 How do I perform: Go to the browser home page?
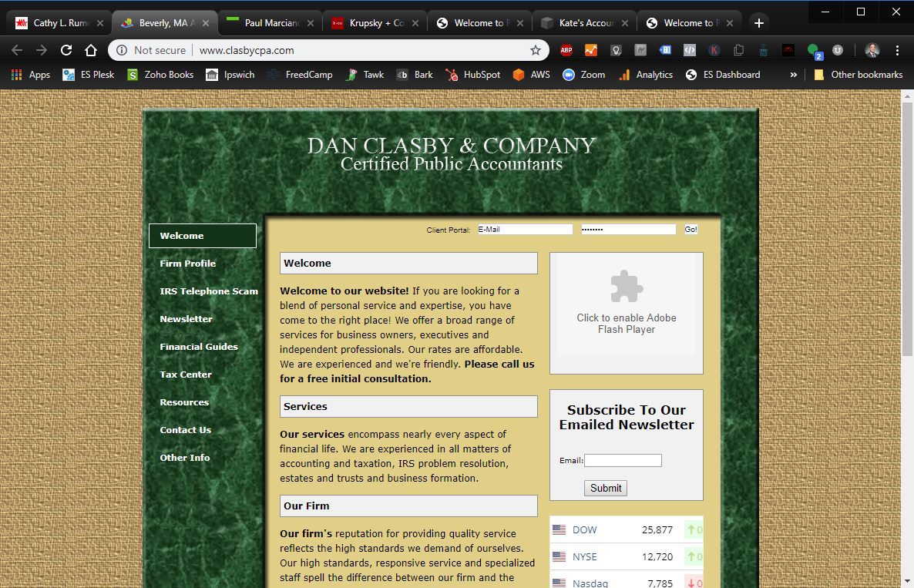click(x=90, y=50)
